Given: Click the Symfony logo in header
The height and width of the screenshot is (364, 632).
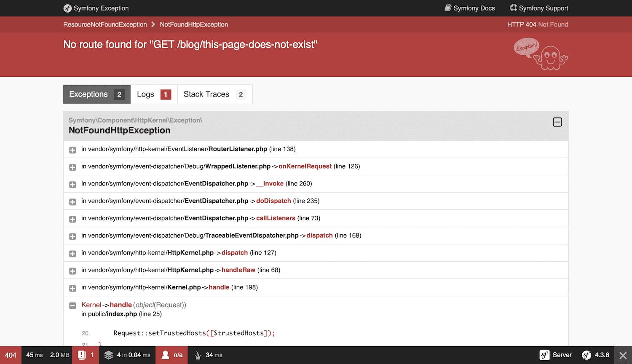Looking at the screenshot, I should pos(67,8).
